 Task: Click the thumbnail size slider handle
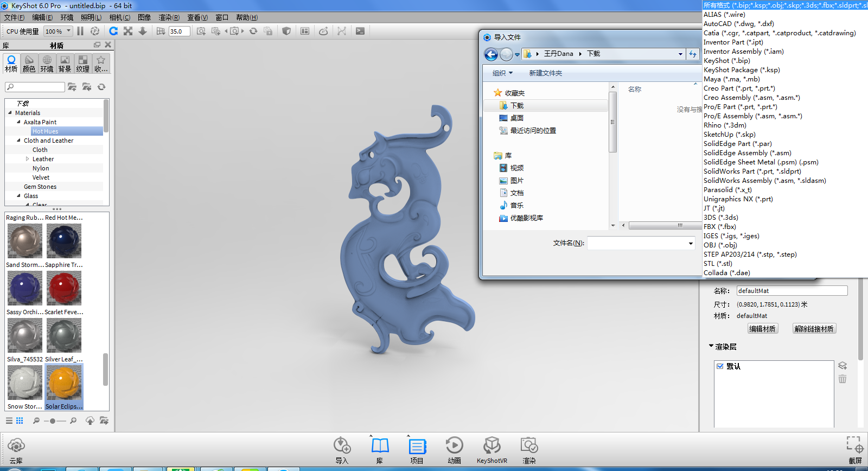click(53, 421)
